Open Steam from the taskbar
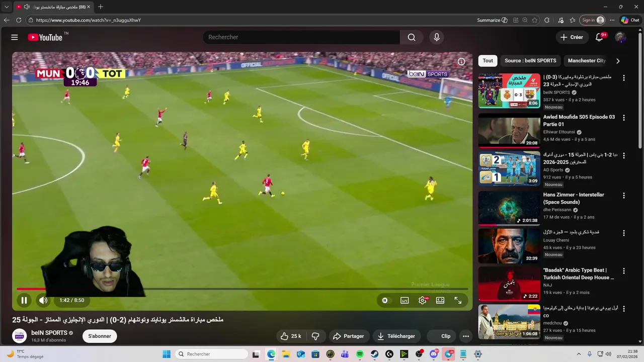The image size is (644, 362). tap(375, 354)
